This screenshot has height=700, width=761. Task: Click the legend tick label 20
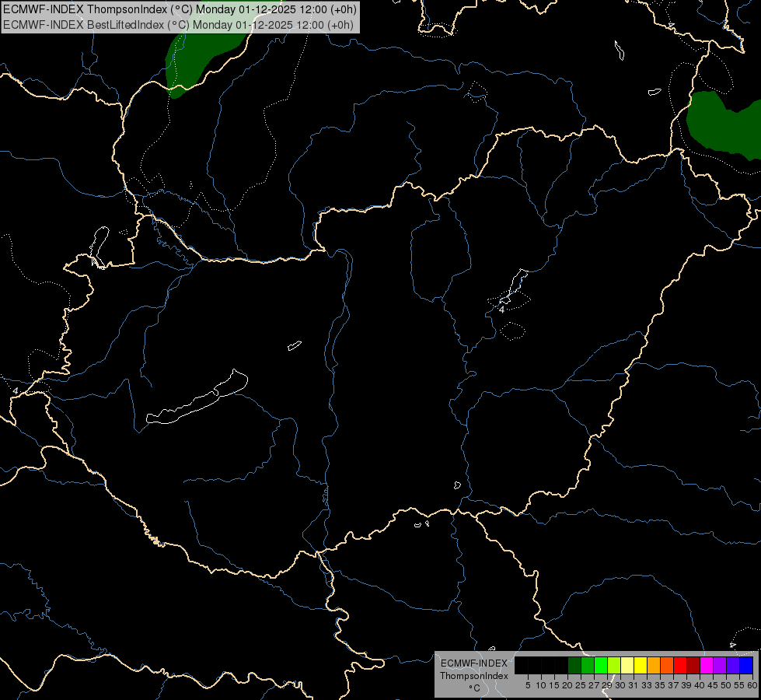tap(567, 685)
